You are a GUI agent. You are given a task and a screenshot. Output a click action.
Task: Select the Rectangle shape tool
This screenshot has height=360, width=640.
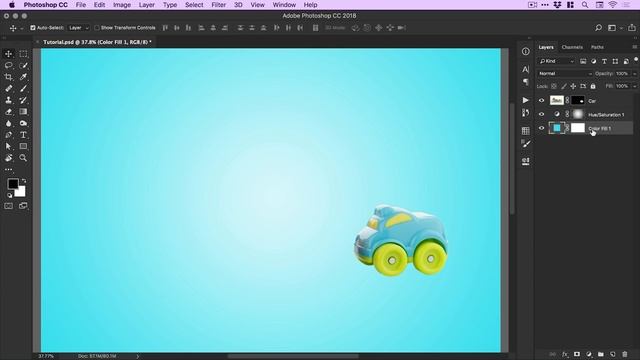pos(23,146)
